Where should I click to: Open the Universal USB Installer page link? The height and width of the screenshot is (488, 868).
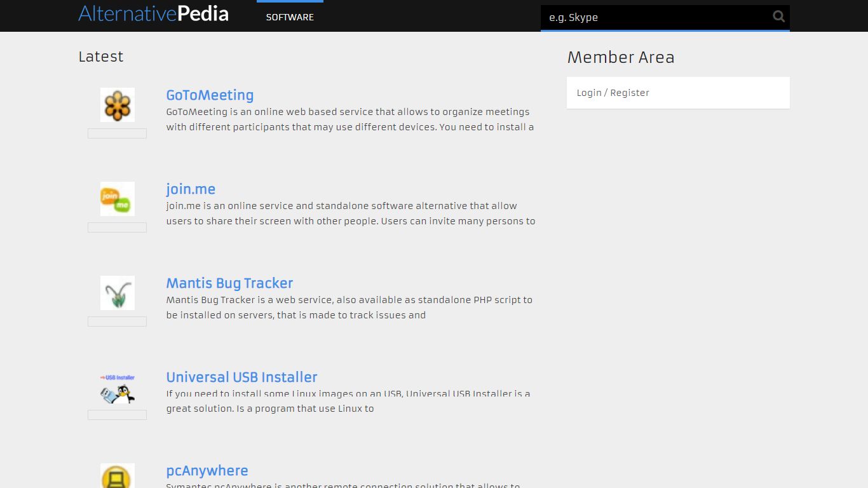(x=241, y=377)
